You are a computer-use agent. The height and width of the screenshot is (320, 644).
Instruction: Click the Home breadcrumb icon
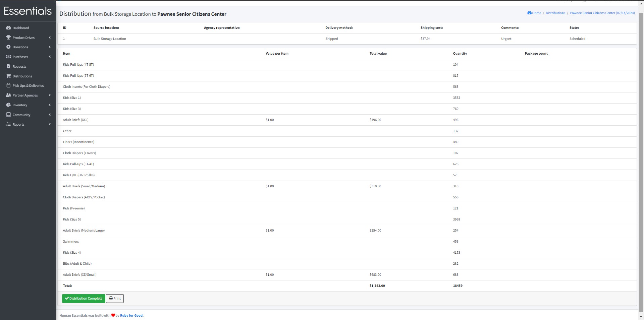click(529, 13)
